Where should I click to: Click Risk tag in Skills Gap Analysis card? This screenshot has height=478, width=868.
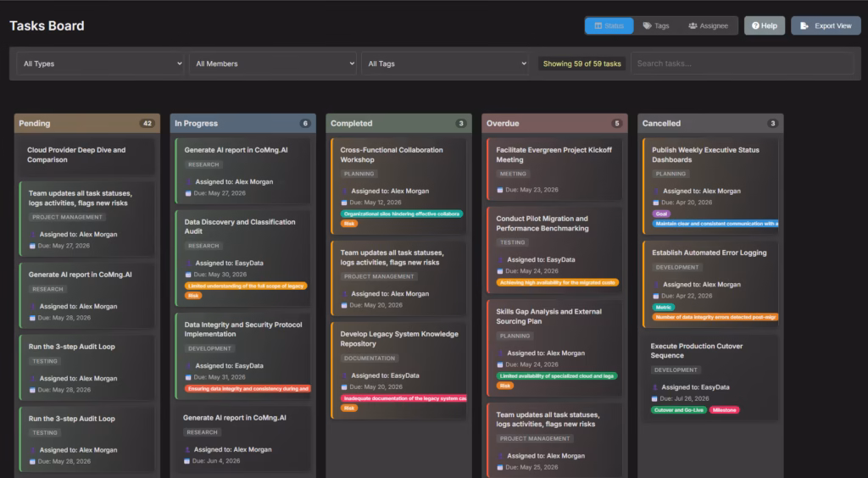(505, 386)
